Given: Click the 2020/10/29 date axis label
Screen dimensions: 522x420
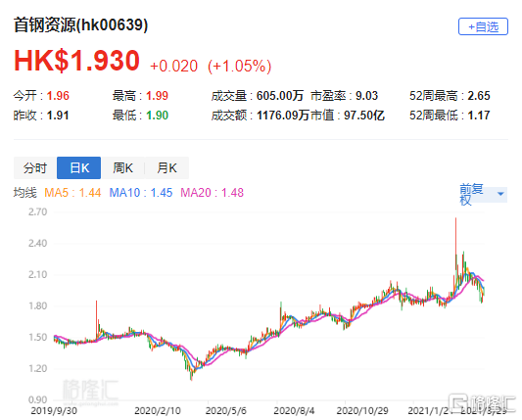Looking at the screenshot, I should coord(362,410).
